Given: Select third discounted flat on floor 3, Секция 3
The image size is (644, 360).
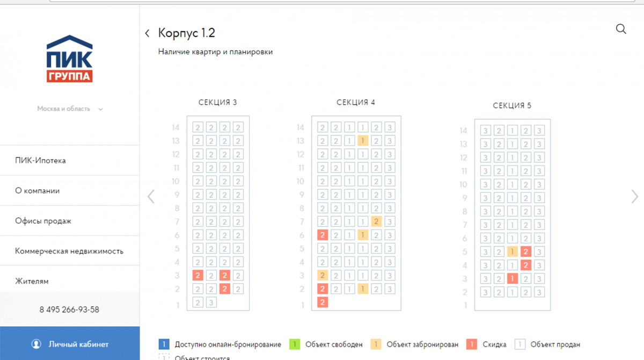Looking at the screenshot, I should tap(225, 276).
